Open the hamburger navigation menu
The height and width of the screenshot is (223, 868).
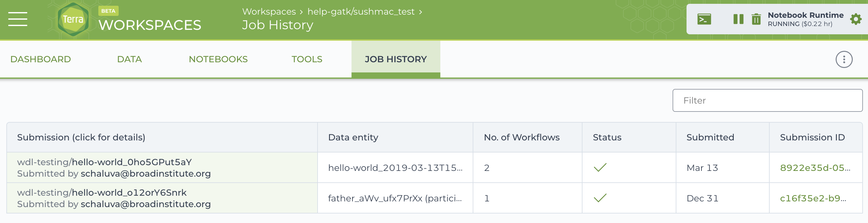[17, 19]
